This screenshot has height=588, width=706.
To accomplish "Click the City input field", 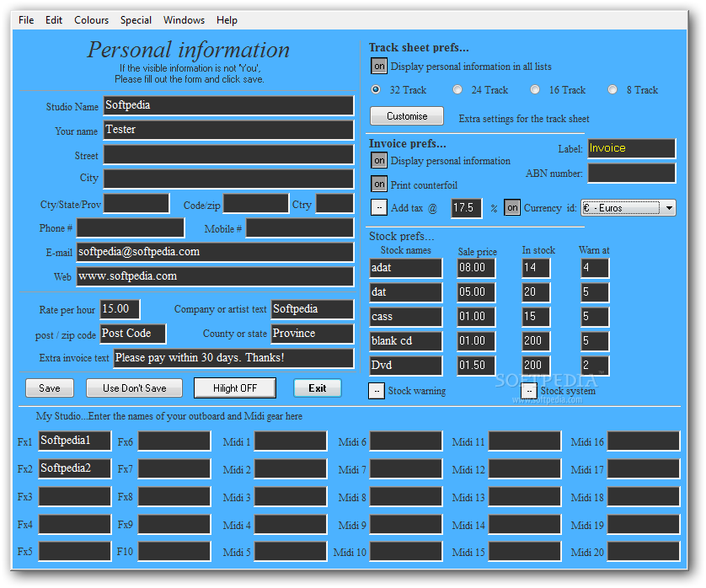I will (228, 179).
